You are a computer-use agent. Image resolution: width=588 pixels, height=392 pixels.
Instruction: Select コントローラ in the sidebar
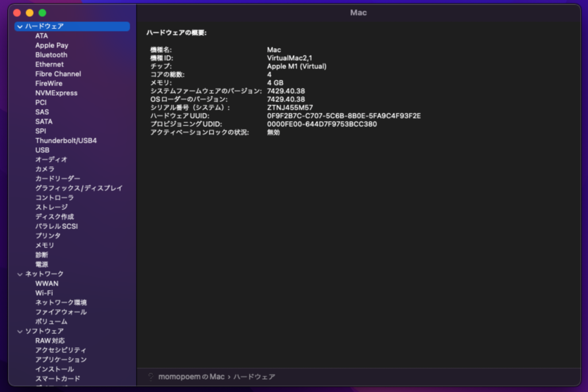[55, 198]
